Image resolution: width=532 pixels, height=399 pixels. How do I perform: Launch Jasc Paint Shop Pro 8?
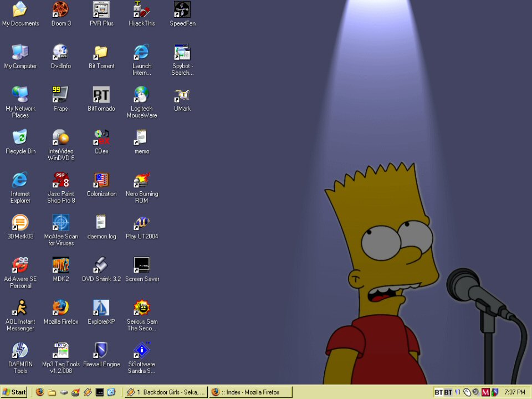61,187
